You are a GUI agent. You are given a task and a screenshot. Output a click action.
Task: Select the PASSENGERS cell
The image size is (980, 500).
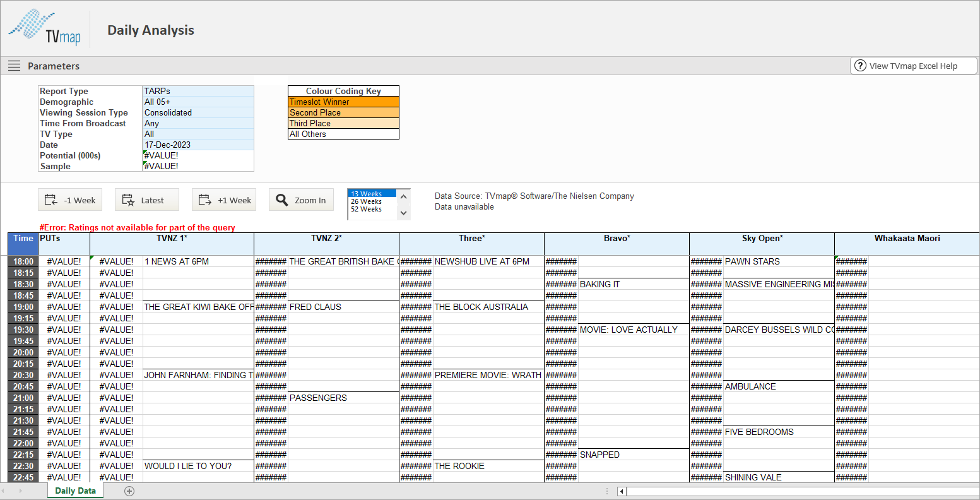click(x=343, y=398)
